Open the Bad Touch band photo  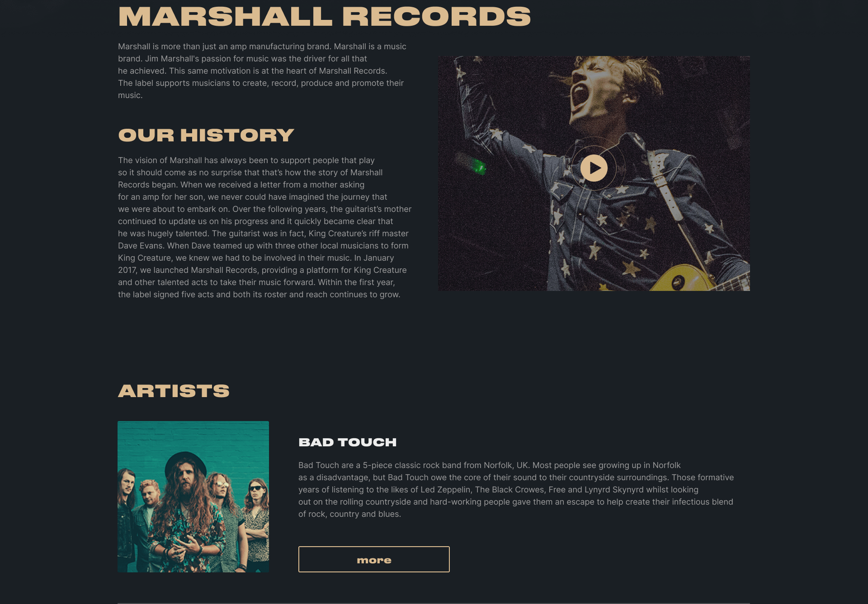point(193,496)
